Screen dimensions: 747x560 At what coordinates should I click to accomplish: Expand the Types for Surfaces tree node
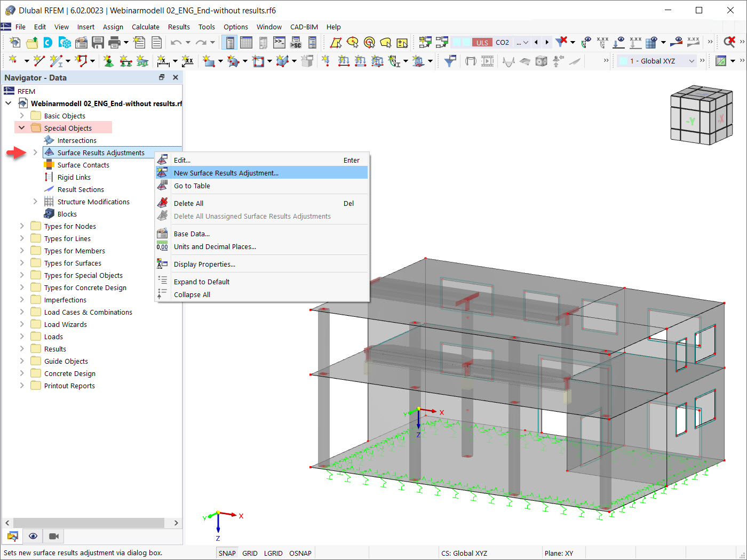[x=21, y=262]
